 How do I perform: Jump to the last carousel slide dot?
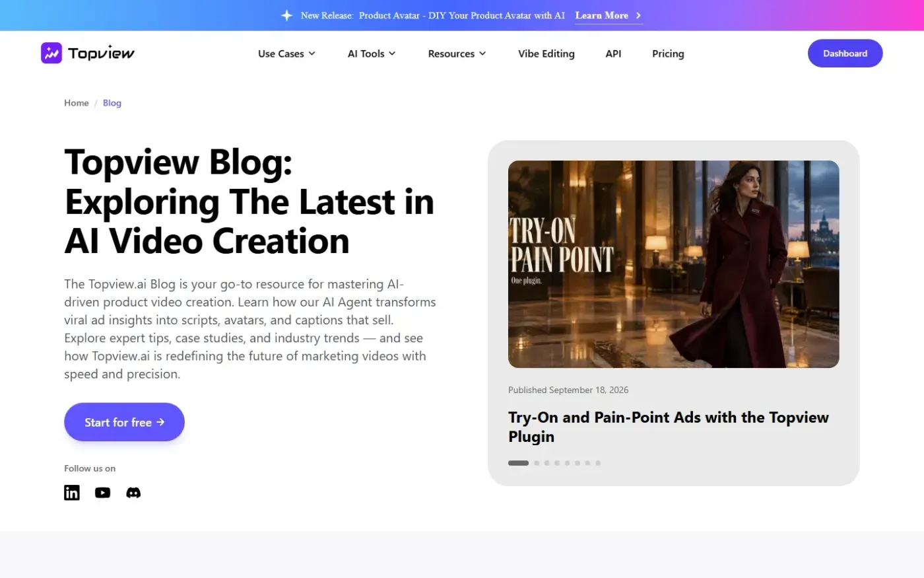[x=598, y=463]
